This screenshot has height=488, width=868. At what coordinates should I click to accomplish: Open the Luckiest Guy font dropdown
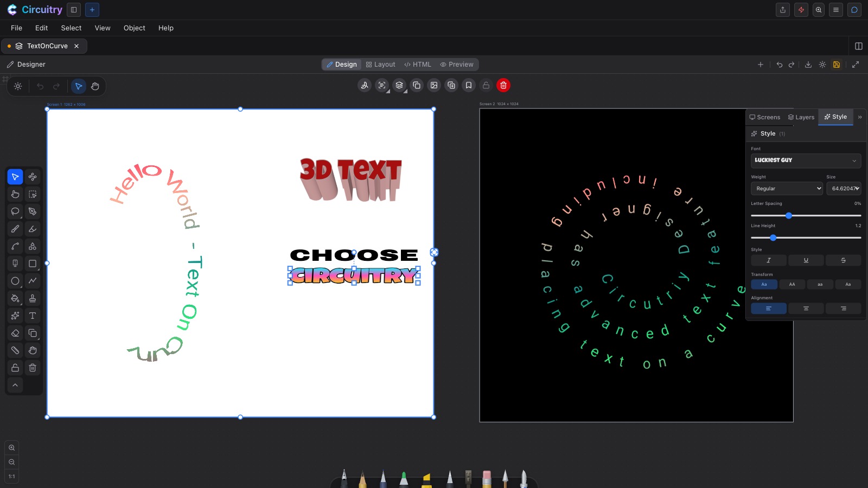(x=806, y=160)
